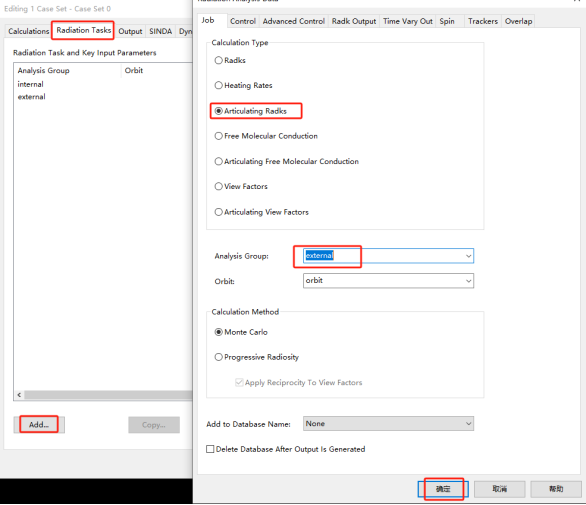Switch to Radiation Tasks tab
This screenshot has width=586, height=505.
tap(84, 30)
